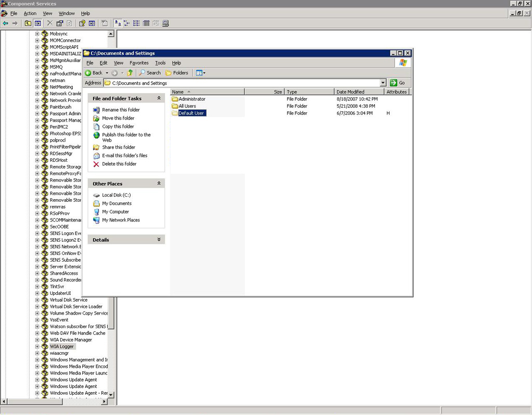532x415 pixels.
Task: Open the address bar dropdown arrow
Action: click(383, 83)
